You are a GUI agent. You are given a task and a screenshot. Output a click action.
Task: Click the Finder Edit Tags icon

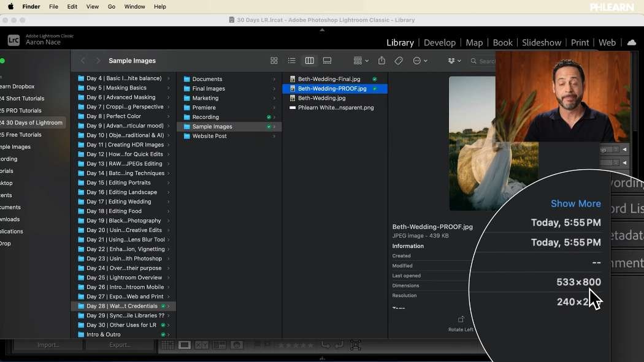click(x=399, y=61)
